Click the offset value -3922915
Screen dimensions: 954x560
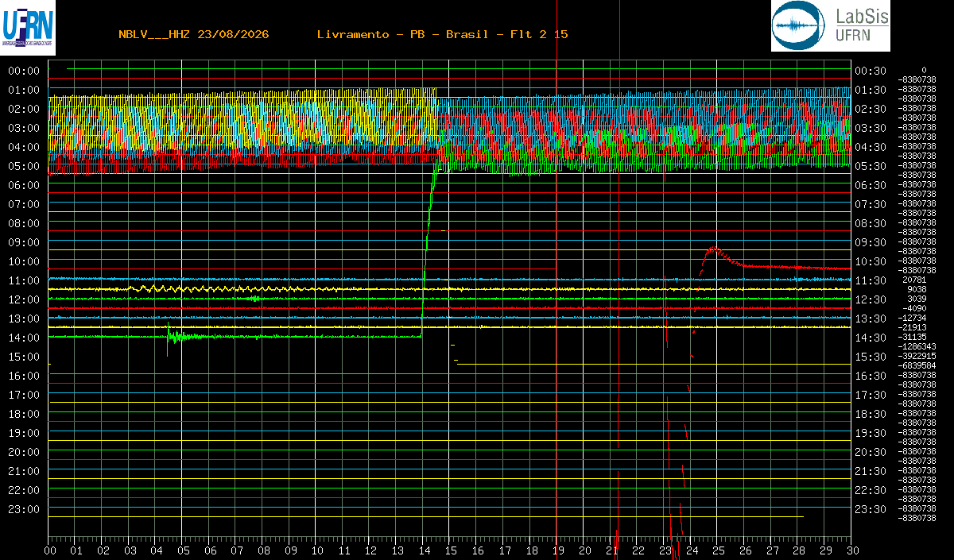917,357
